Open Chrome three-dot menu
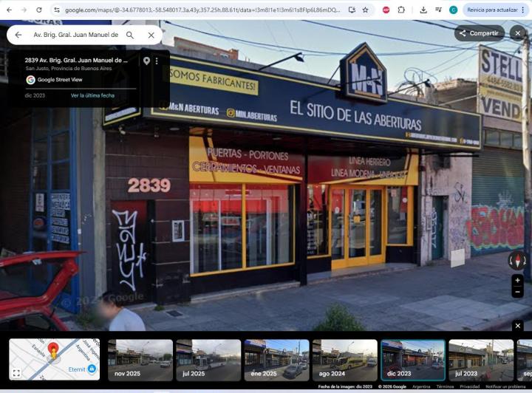Viewport: 532px width, 393px height. [523, 10]
